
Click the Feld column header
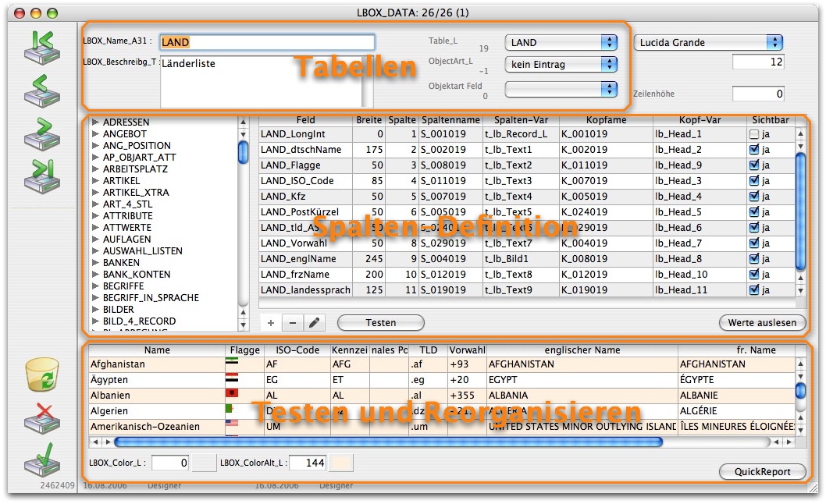coord(305,120)
